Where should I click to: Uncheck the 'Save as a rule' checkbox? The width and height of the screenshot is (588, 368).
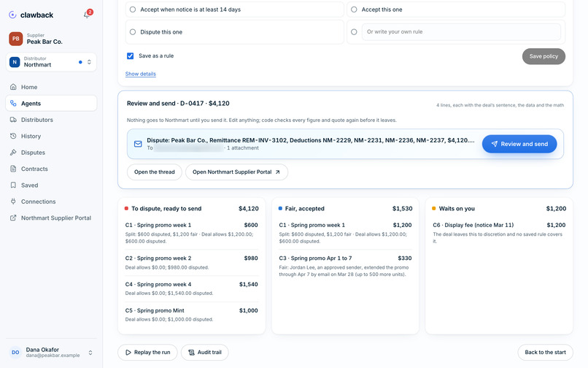(x=130, y=56)
